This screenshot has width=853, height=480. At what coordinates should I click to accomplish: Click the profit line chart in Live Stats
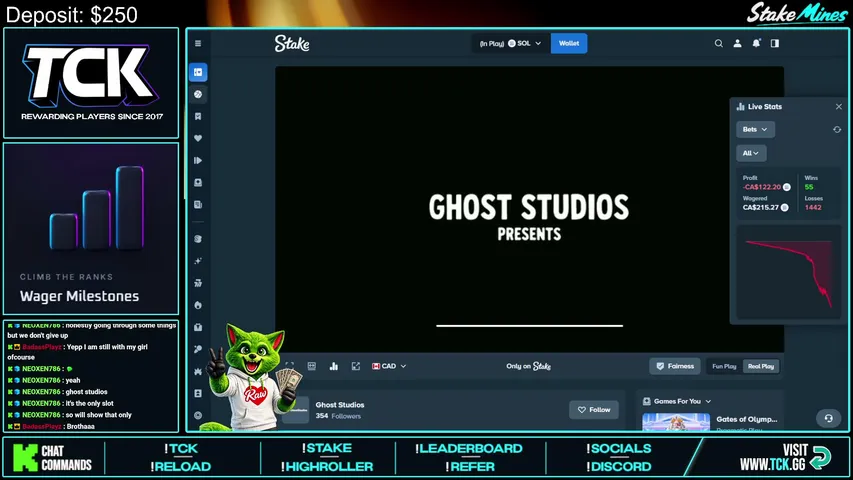tap(788, 272)
